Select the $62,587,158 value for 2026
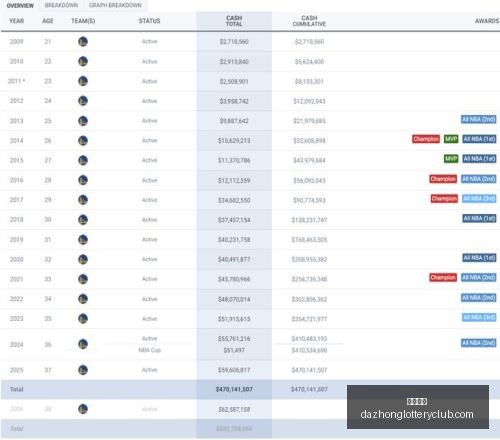Viewport: 500px width, 440px height. pos(234,409)
